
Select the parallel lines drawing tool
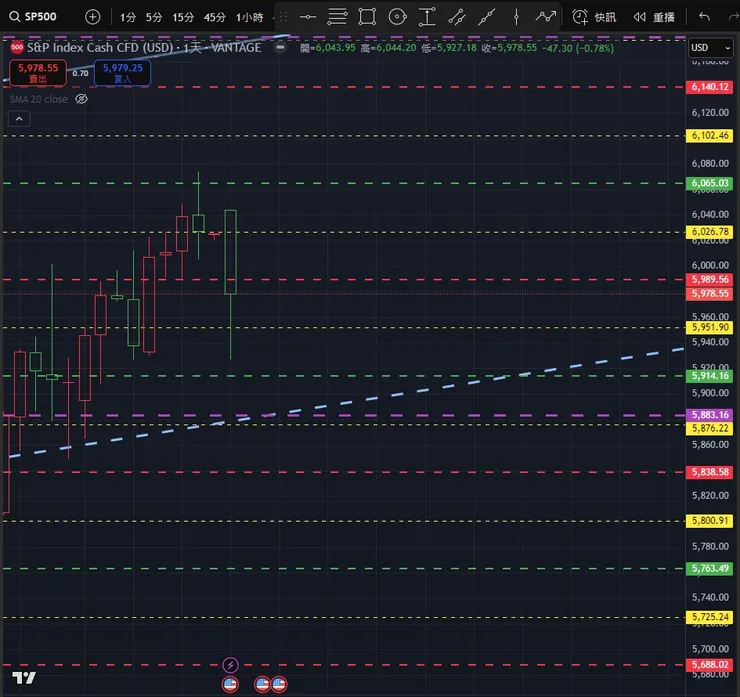[x=337, y=17]
